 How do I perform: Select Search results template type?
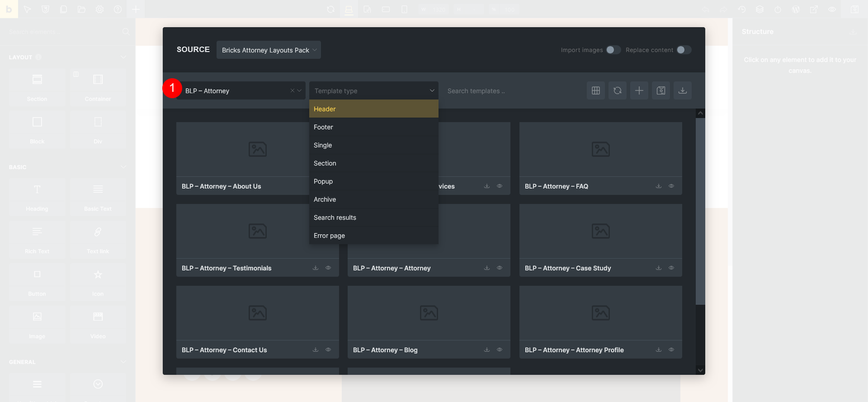374,218
